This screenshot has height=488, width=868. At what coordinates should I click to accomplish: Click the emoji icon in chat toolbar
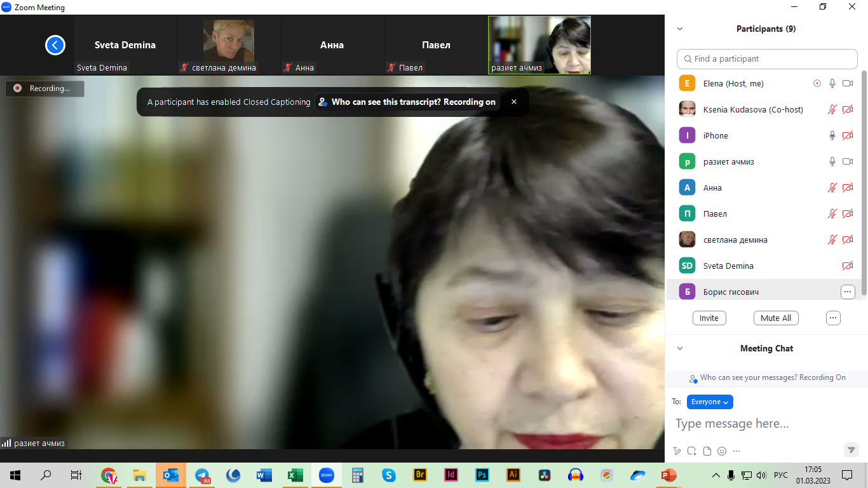(x=721, y=451)
